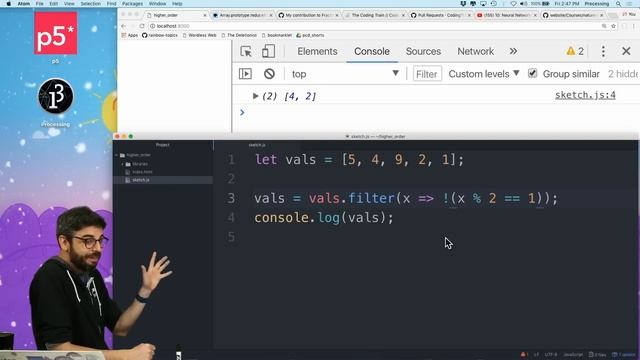Viewport: 640px width, 360px height.
Task: Open the Edit menu in Atom
Action: [53, 4]
